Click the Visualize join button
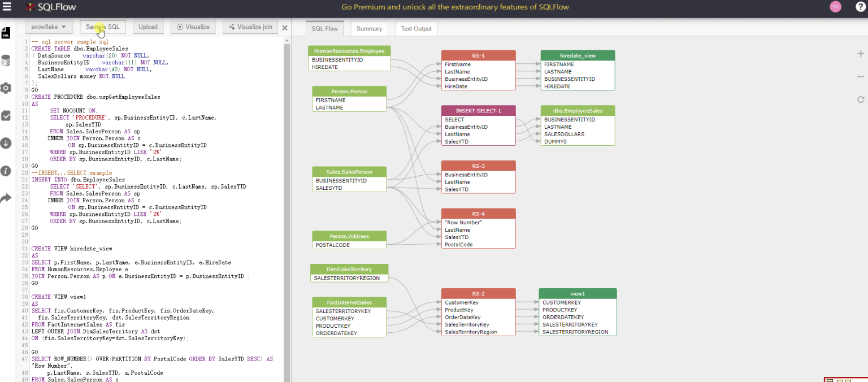Screen dimensions: 868x382 pos(250,27)
